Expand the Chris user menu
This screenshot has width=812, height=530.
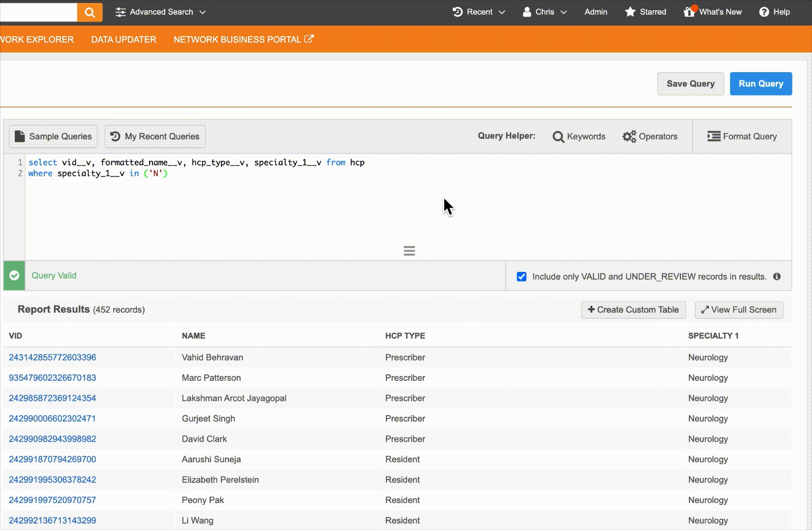(x=545, y=12)
